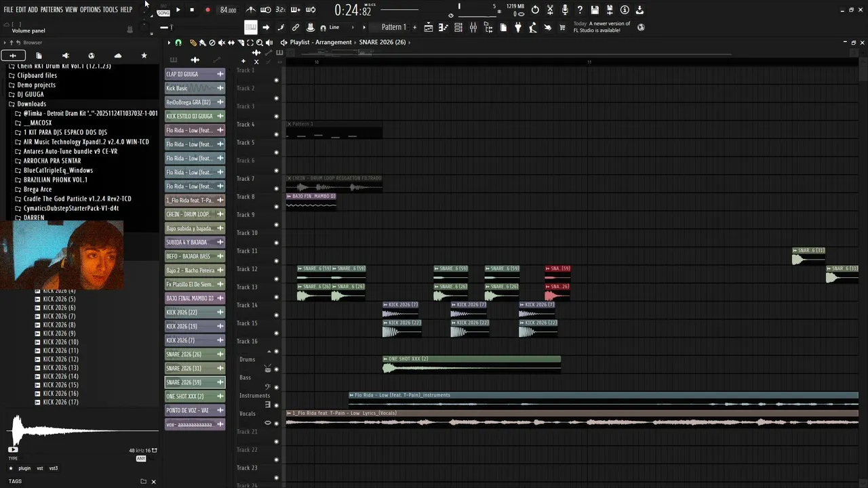Show the Playlist window icon
The image size is (868, 488).
pos(429,27)
